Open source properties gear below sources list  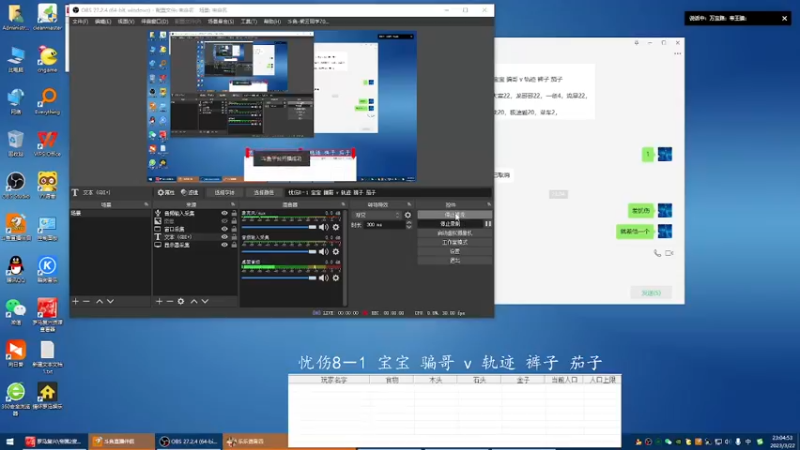[x=181, y=302]
